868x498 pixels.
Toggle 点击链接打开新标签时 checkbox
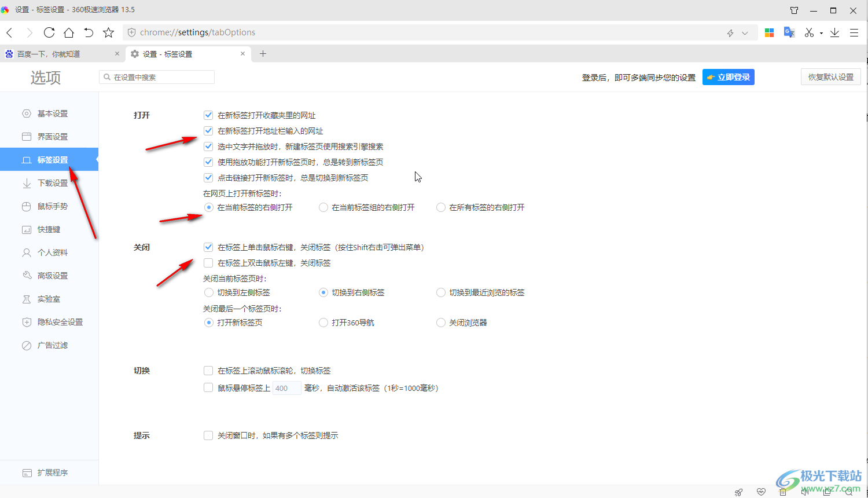(208, 178)
